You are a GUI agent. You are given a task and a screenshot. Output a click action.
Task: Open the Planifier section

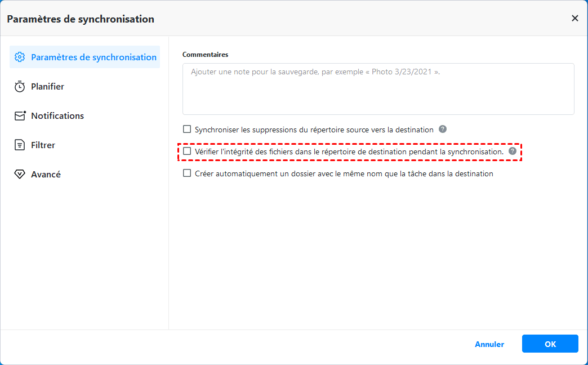(47, 87)
